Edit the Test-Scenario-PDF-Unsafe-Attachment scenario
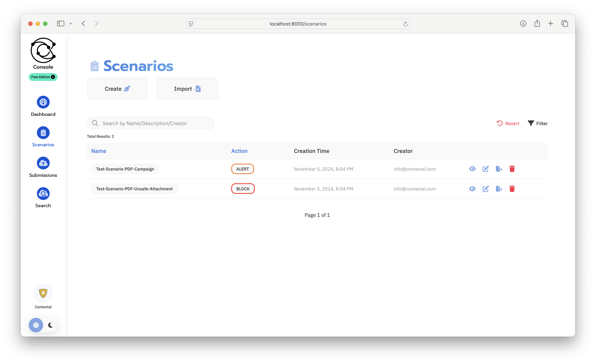 click(486, 189)
